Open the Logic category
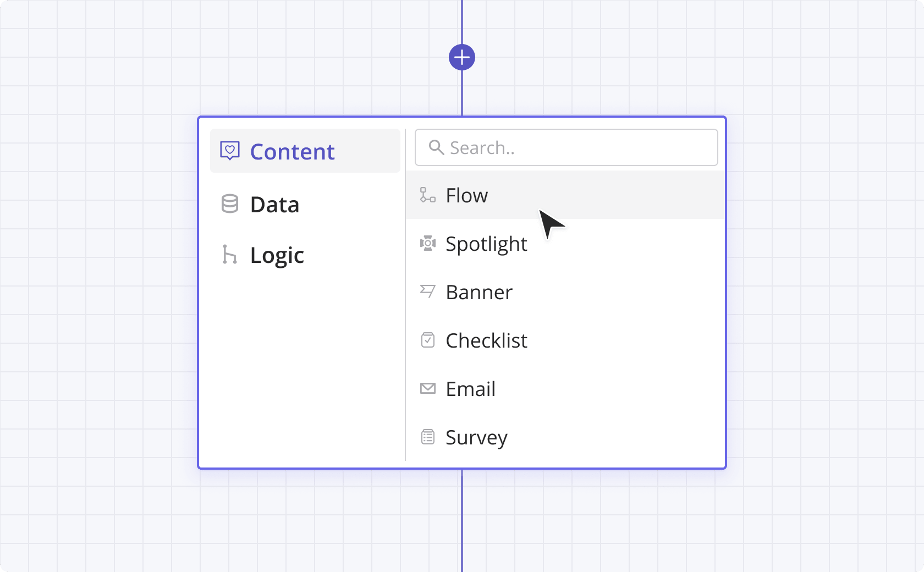Image resolution: width=924 pixels, height=572 pixels. pos(277,255)
